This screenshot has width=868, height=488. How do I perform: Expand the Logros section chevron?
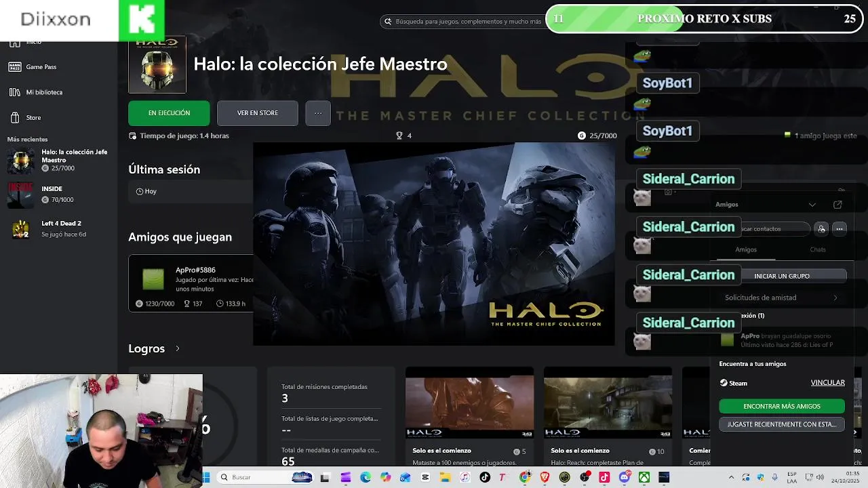pos(178,348)
